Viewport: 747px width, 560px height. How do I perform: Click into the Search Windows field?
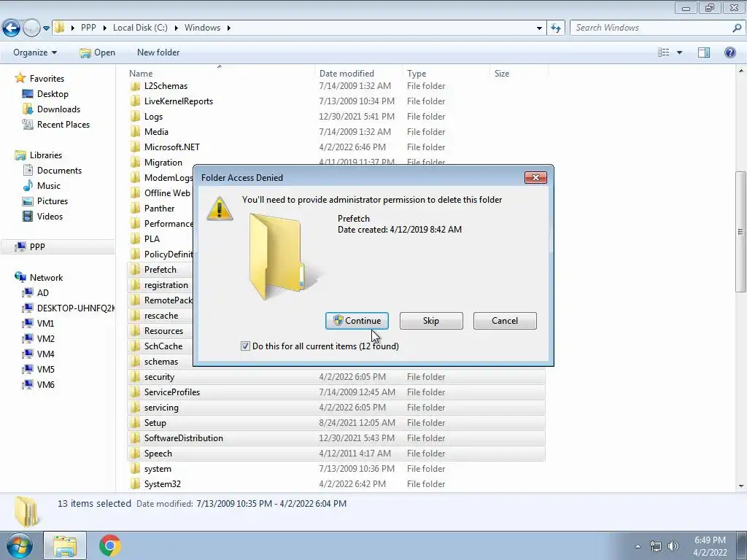click(x=651, y=28)
